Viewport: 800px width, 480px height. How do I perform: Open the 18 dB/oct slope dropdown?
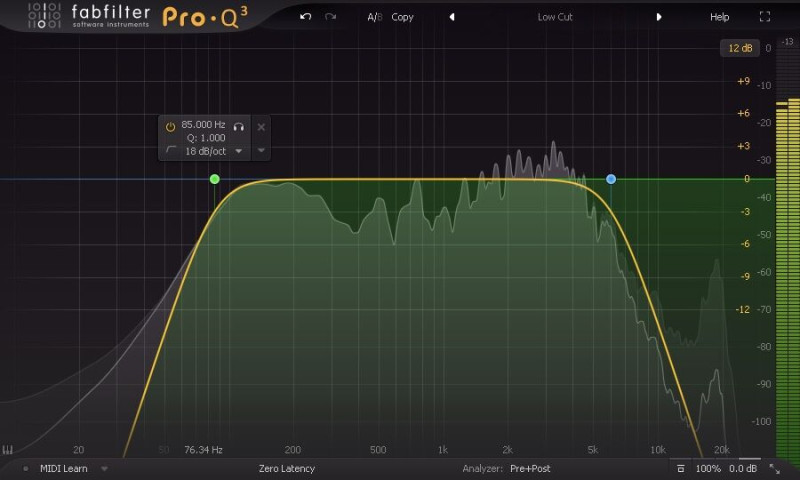(213, 151)
